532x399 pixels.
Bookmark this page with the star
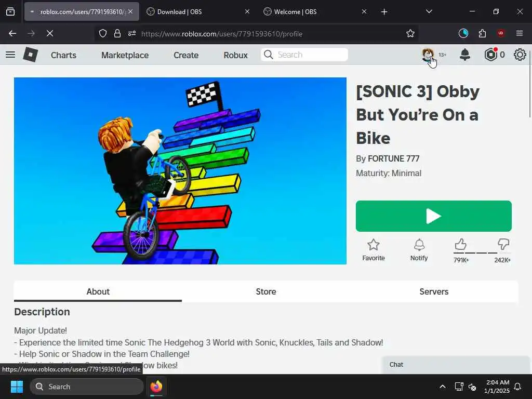tap(410, 33)
